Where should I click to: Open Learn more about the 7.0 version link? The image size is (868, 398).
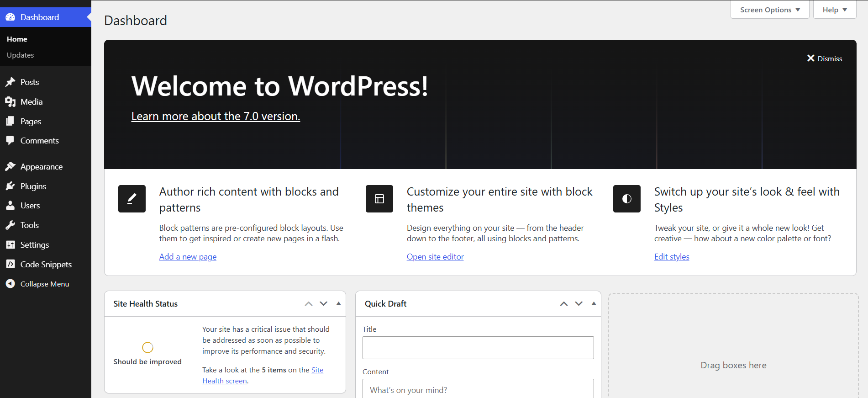pyautogui.click(x=216, y=117)
